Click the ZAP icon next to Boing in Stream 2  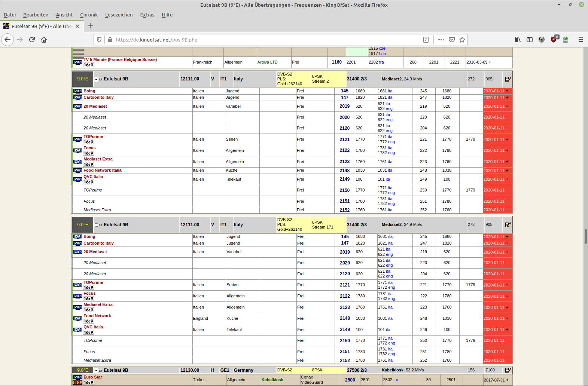tap(77, 91)
